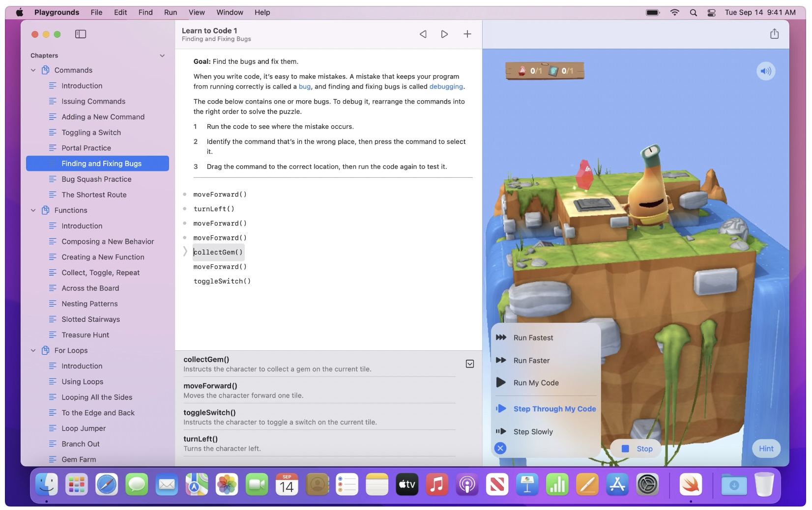This screenshot has height=510, width=812.
Task: Open Music app in the Dock
Action: (x=437, y=485)
